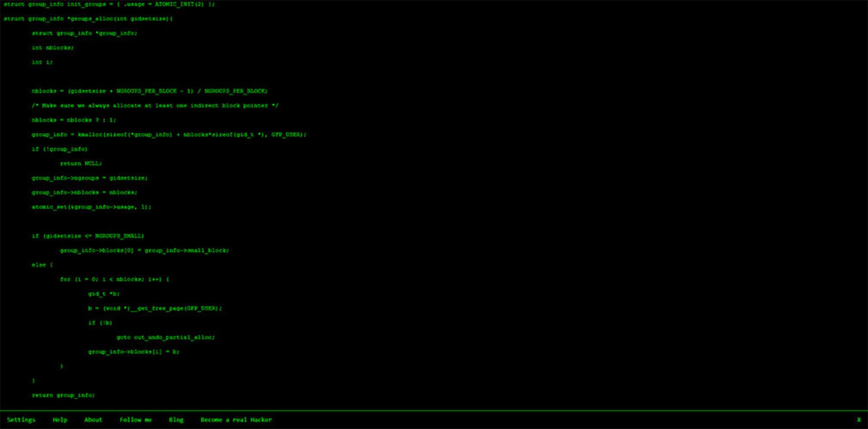Screen dimensions: 868x429
Task: Click the 'int nblocks;' declaration line
Action: [x=53, y=47]
